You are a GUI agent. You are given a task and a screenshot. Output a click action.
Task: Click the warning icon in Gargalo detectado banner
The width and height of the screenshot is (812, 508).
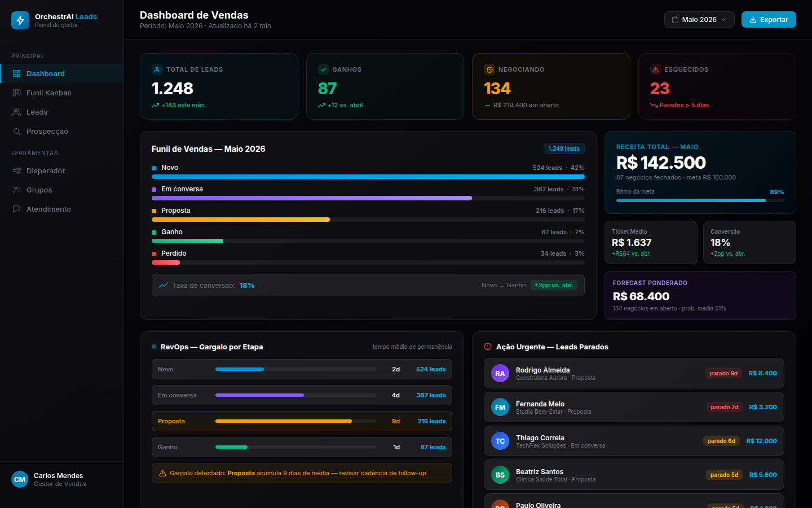click(162, 474)
